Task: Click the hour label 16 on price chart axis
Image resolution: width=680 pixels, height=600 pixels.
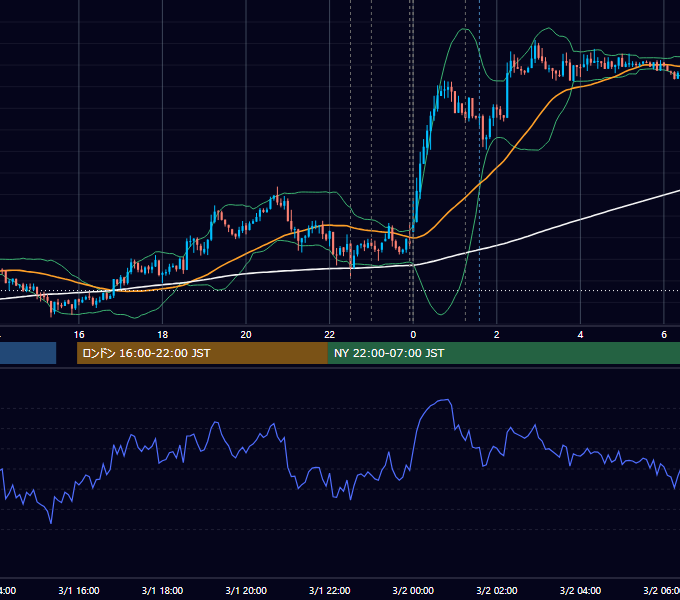Action: pos(79,334)
